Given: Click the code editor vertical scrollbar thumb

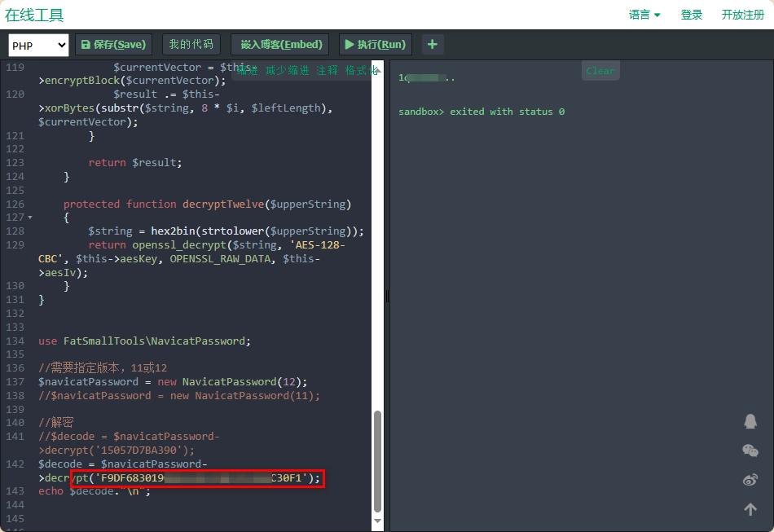Looking at the screenshot, I should [x=377, y=460].
